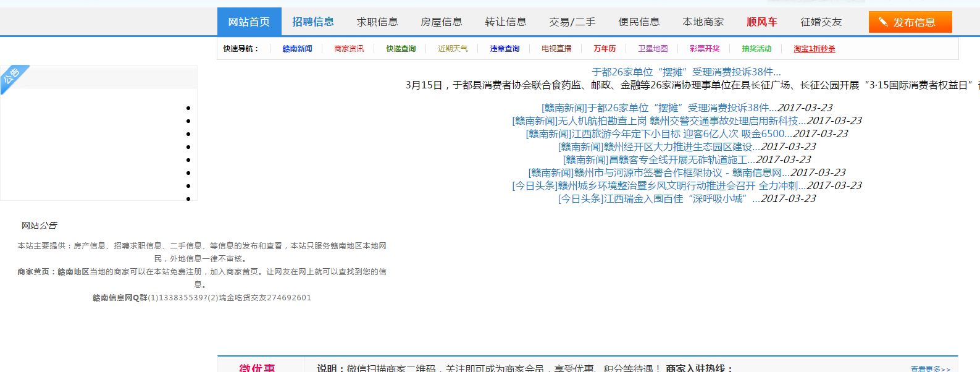The image size is (980, 372).
Task: Click the 淘宝1折秒杀 red link
Action: (x=814, y=49)
